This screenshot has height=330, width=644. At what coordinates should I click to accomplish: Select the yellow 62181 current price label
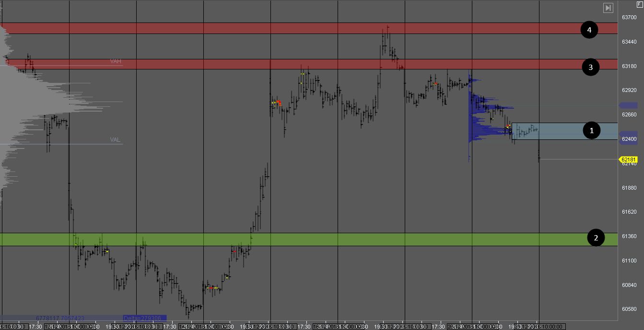pyautogui.click(x=628, y=159)
